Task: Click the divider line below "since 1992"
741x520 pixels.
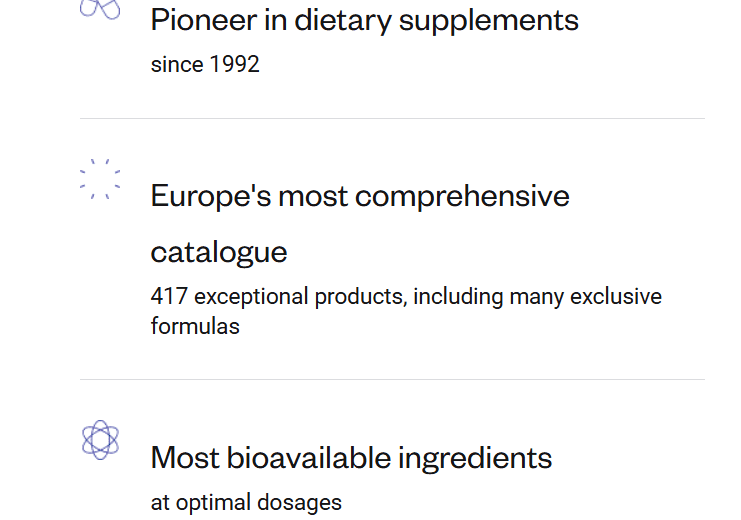Action: (x=392, y=118)
